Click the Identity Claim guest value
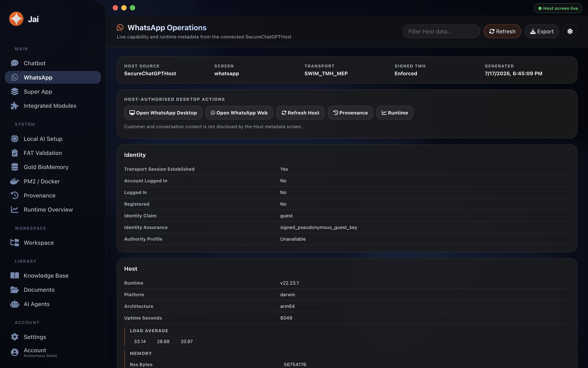This screenshot has width=588, height=368. click(x=286, y=216)
